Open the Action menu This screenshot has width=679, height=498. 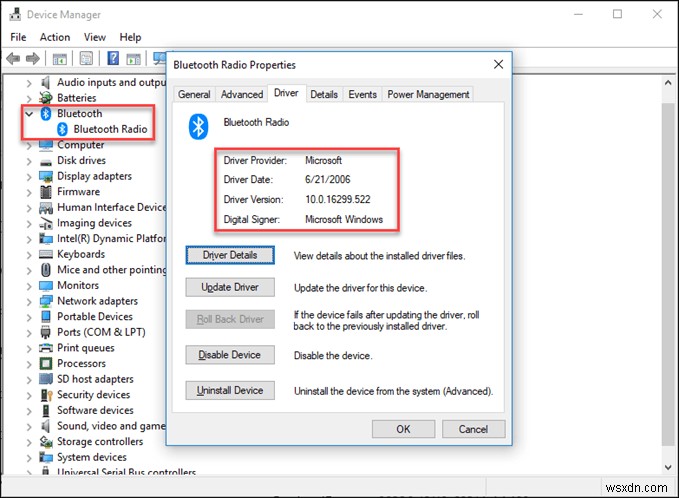tap(55, 37)
